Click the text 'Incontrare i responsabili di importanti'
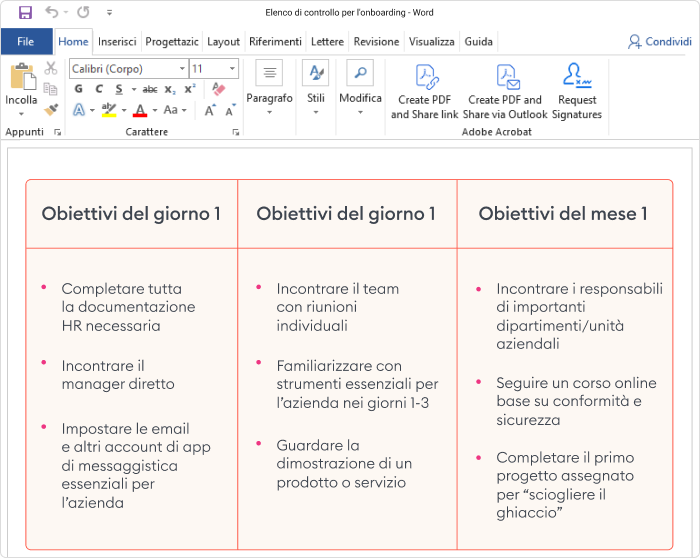This screenshot has height=558, width=700. [x=579, y=298]
